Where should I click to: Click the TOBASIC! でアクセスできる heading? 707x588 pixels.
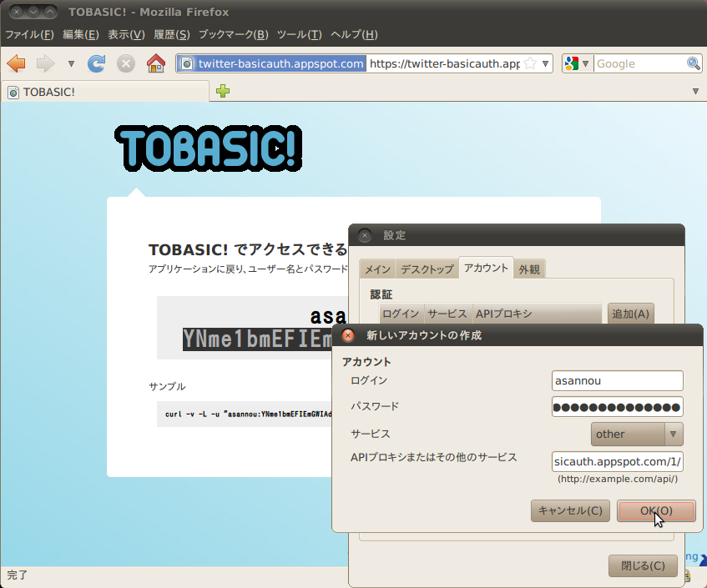pyautogui.click(x=248, y=249)
